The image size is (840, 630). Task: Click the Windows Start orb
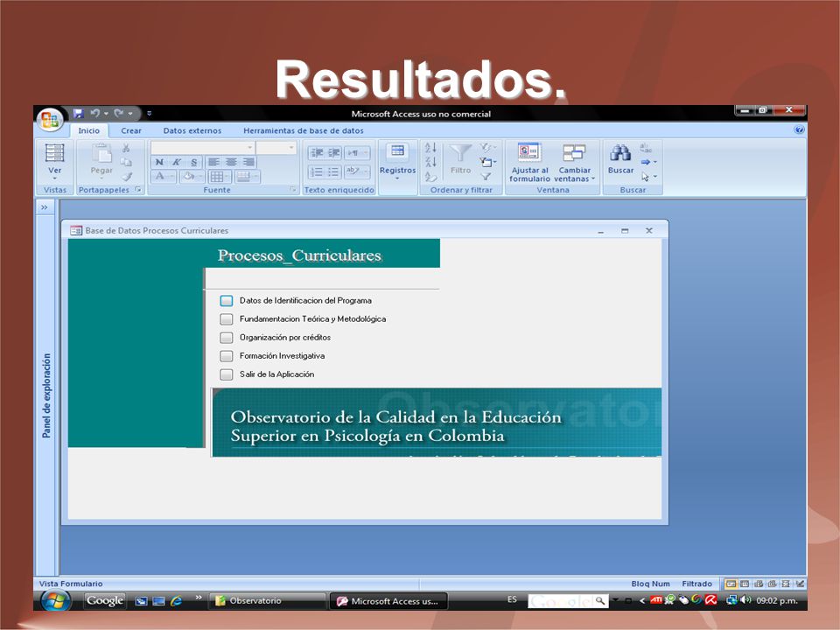[55, 600]
